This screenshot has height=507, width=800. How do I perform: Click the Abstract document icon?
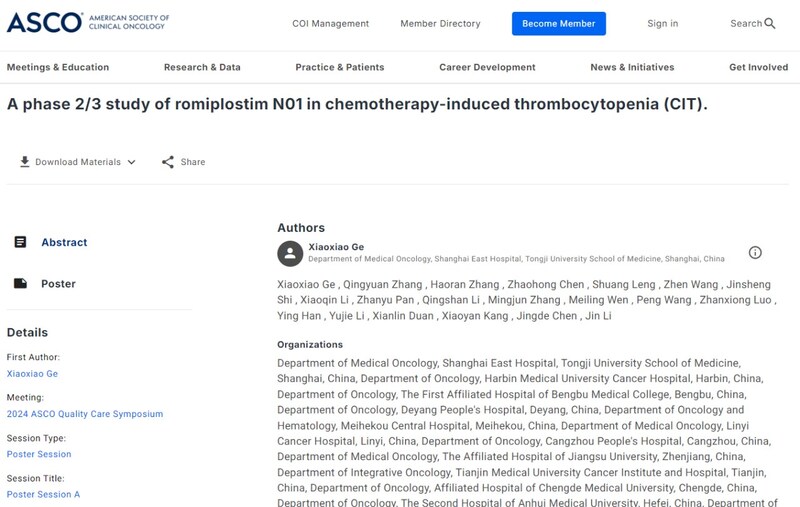click(x=20, y=242)
